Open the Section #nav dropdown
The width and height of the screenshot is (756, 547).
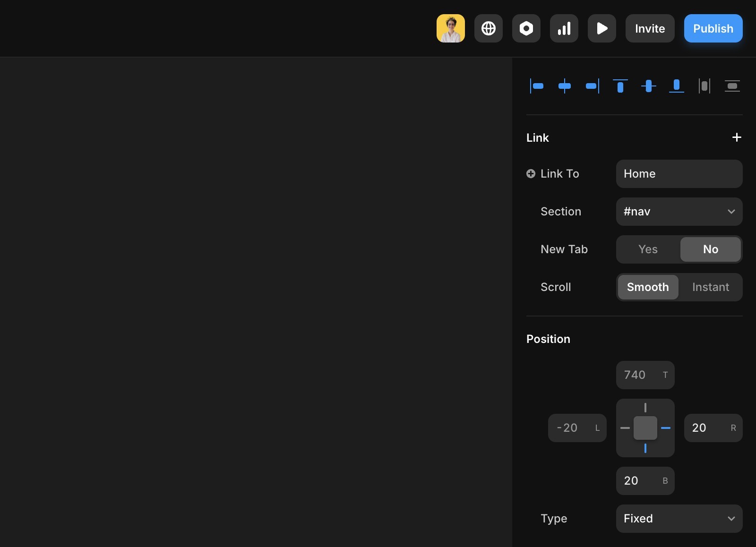point(679,212)
